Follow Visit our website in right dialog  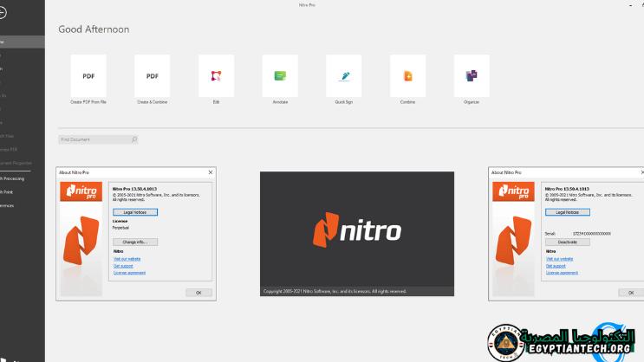[559, 259]
